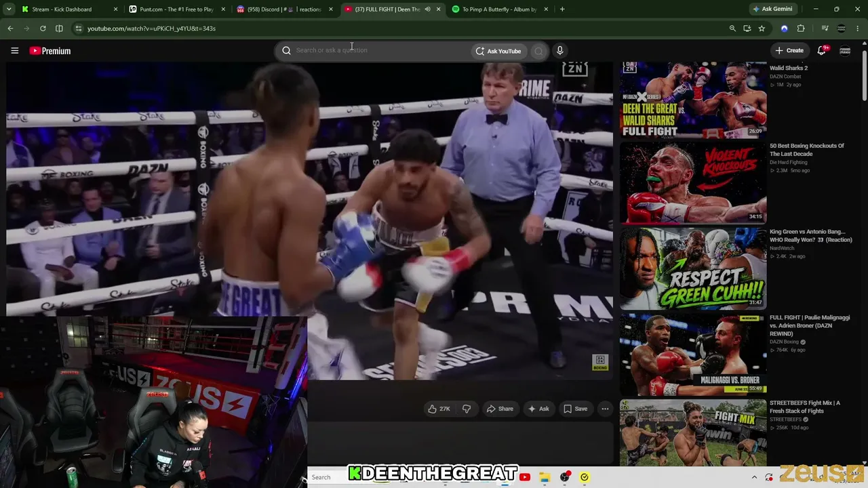Mute the FULL FIGHT tab audio
The image size is (868, 488).
coord(427,9)
